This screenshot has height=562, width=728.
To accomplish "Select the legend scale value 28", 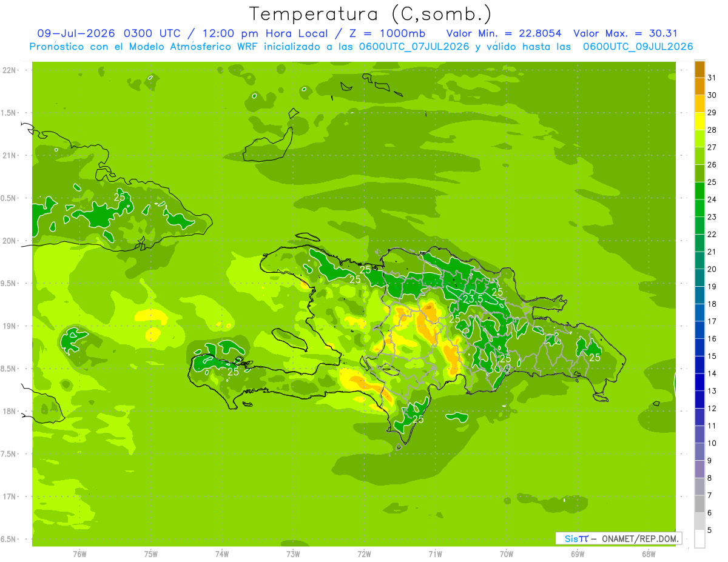I will (x=712, y=130).
